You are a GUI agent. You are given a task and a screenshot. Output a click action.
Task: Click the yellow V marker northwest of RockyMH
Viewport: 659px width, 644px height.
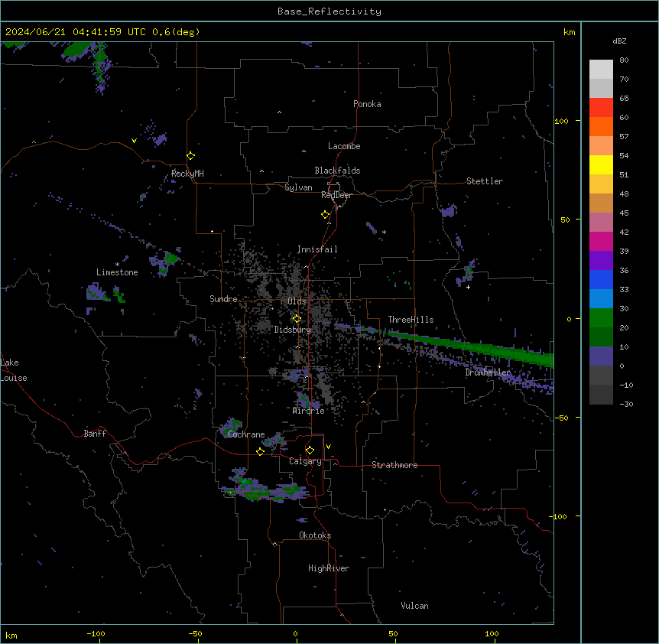click(134, 141)
